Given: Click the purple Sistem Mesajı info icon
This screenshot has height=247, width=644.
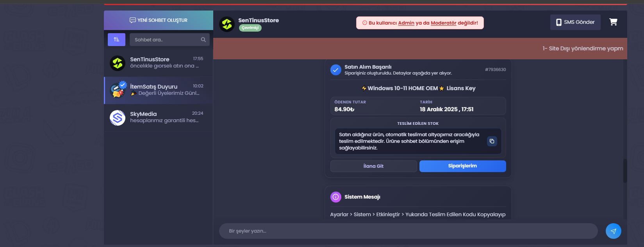Looking at the screenshot, I should pos(336,197).
